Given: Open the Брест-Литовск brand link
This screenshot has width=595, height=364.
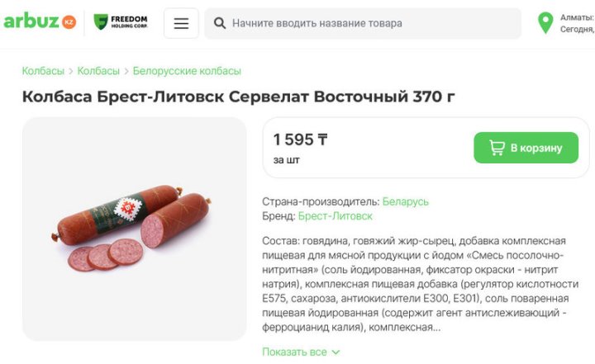Looking at the screenshot, I should (x=335, y=216).
